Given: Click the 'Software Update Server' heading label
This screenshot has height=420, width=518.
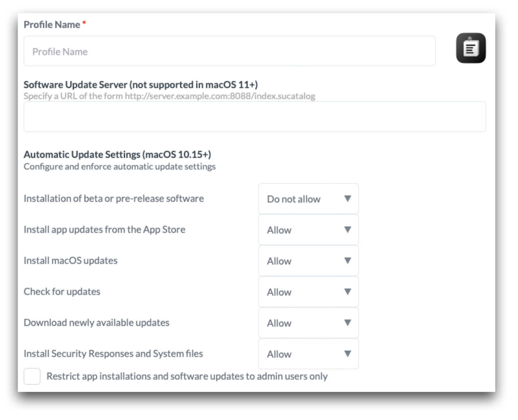Looking at the screenshot, I should [141, 85].
